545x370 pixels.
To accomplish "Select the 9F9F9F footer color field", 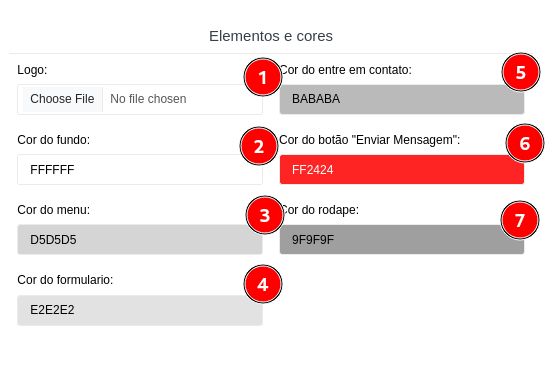I will pos(402,240).
